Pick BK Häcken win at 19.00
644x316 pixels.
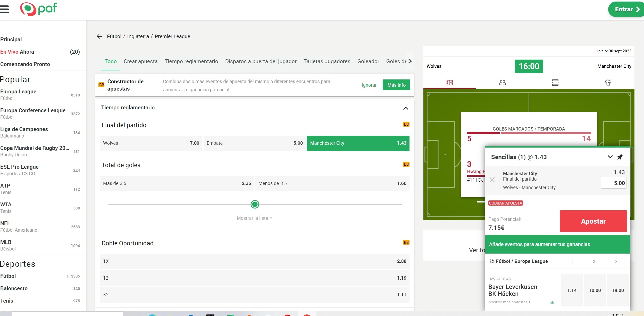[618, 290]
